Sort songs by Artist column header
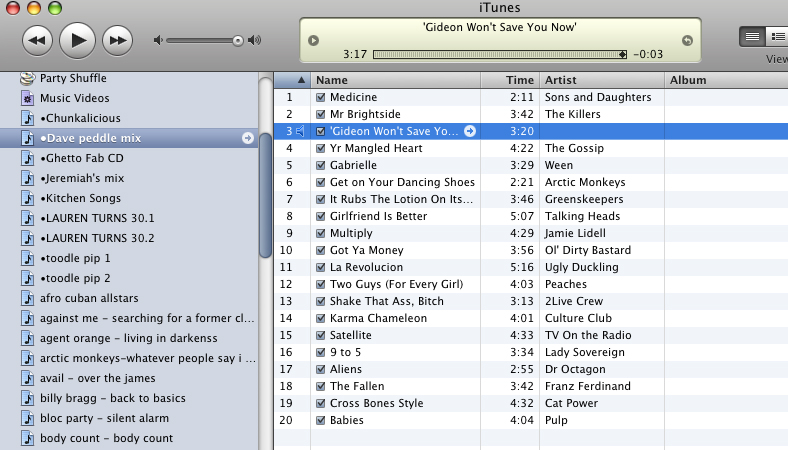788x450 pixels. (602, 80)
